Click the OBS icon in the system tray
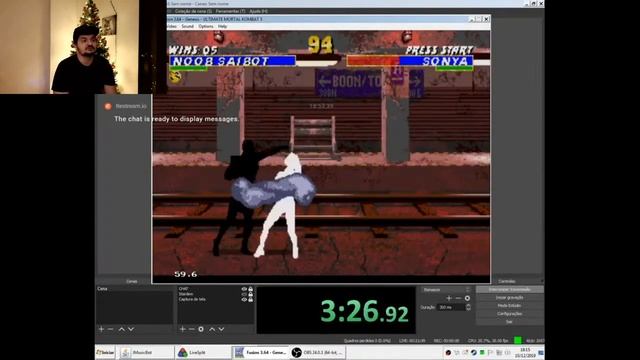This screenshot has height=360, width=640. click(x=448, y=353)
